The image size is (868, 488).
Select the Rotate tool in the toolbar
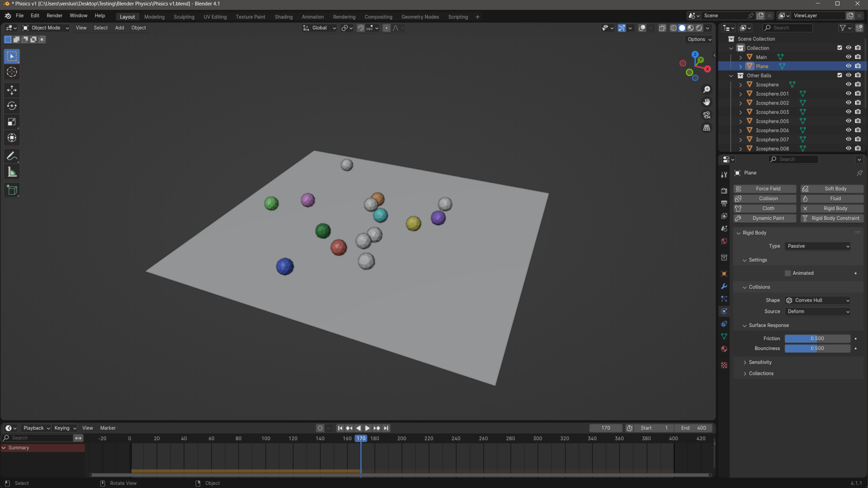(x=11, y=106)
